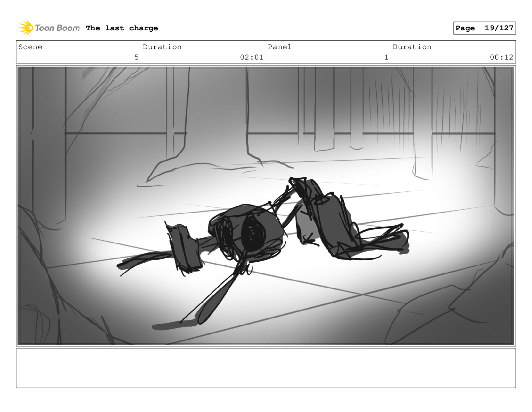Click the panel duration value '00:12'
This screenshot has width=532, height=412.
point(501,57)
